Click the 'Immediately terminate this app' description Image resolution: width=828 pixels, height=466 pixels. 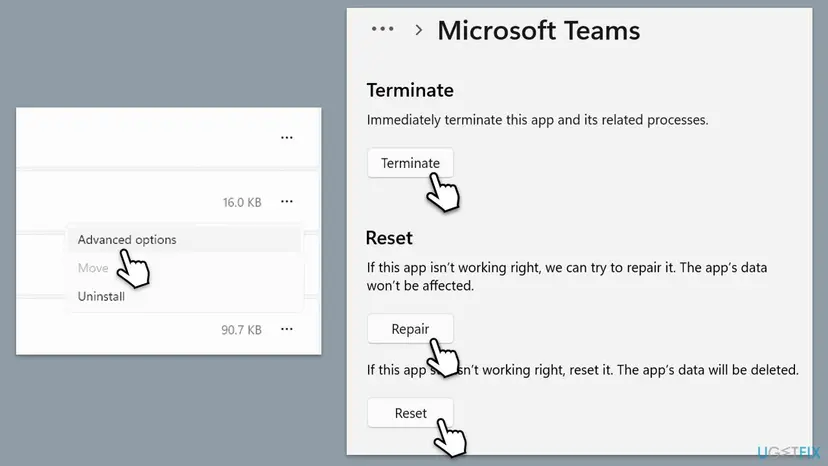(x=538, y=120)
